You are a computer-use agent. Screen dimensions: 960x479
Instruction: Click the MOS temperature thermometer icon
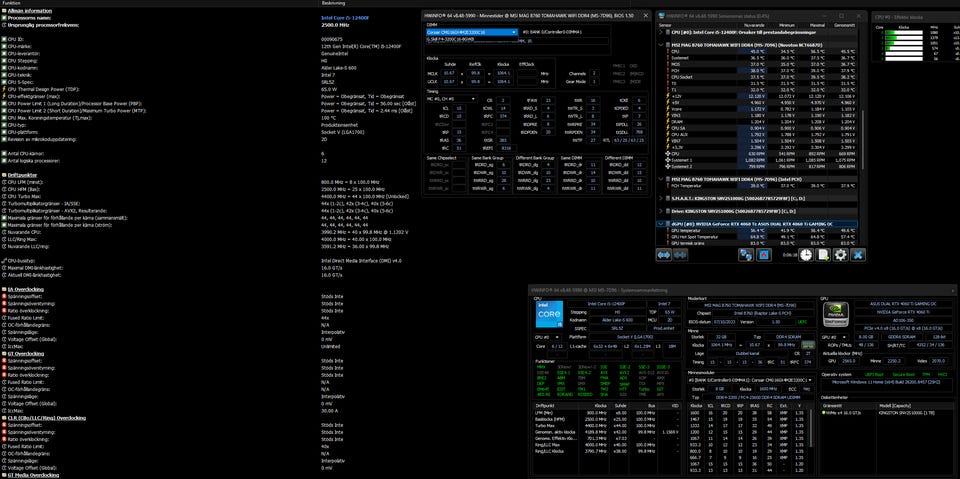667,64
